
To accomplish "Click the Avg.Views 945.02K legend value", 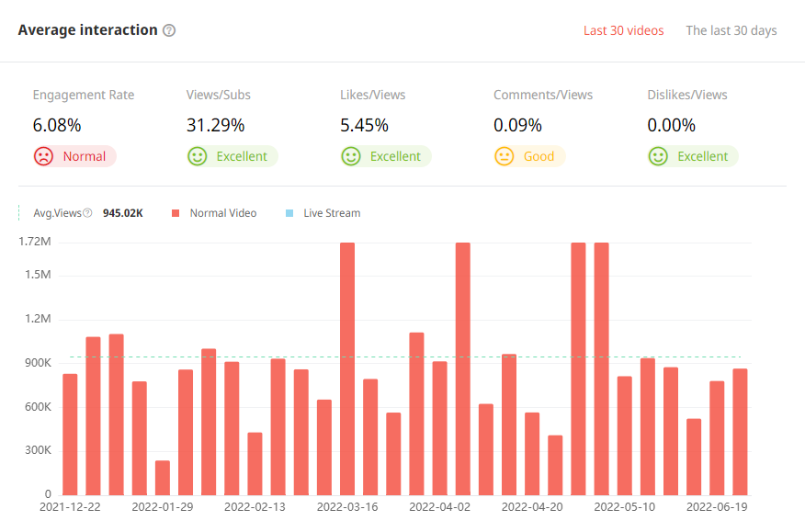I will point(123,213).
